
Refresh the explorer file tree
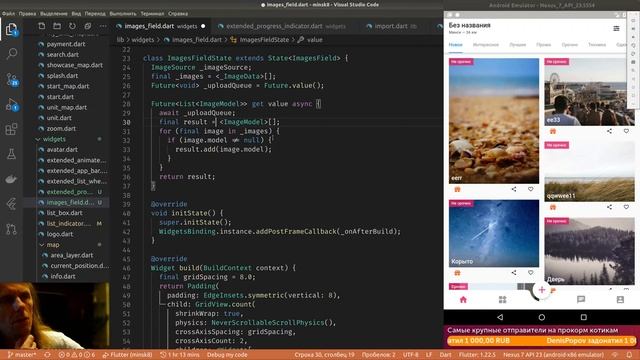point(72,26)
